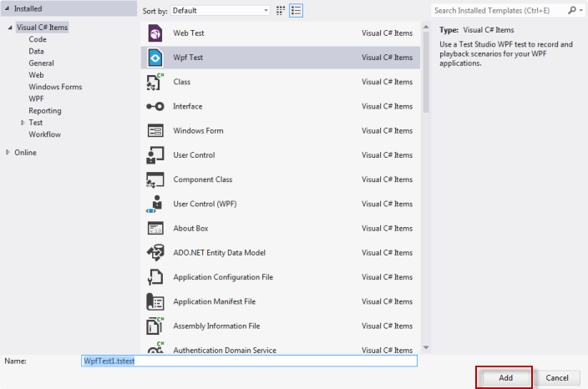This screenshot has width=588, height=389.
Task: Click the Visual C# Items tree label
Action: 42,28
